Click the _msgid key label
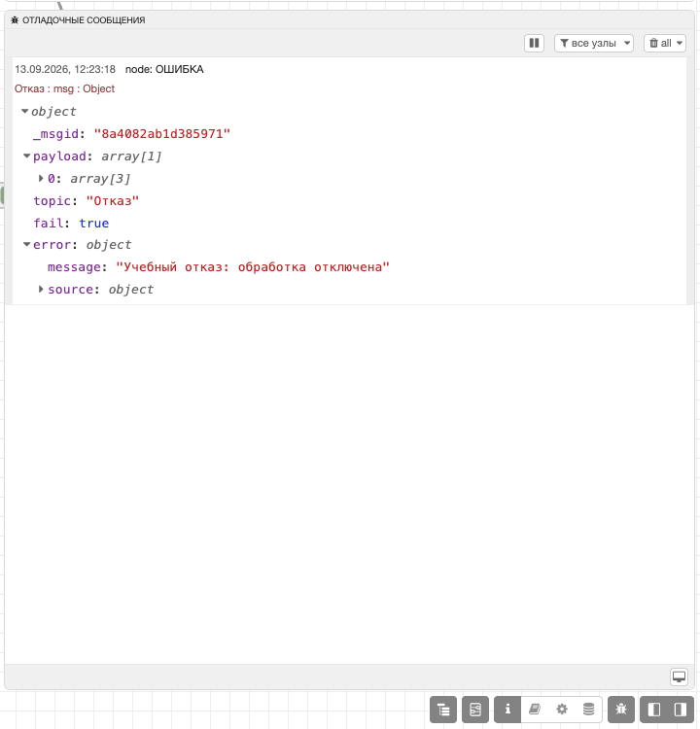The width and height of the screenshot is (700, 729). tap(55, 134)
